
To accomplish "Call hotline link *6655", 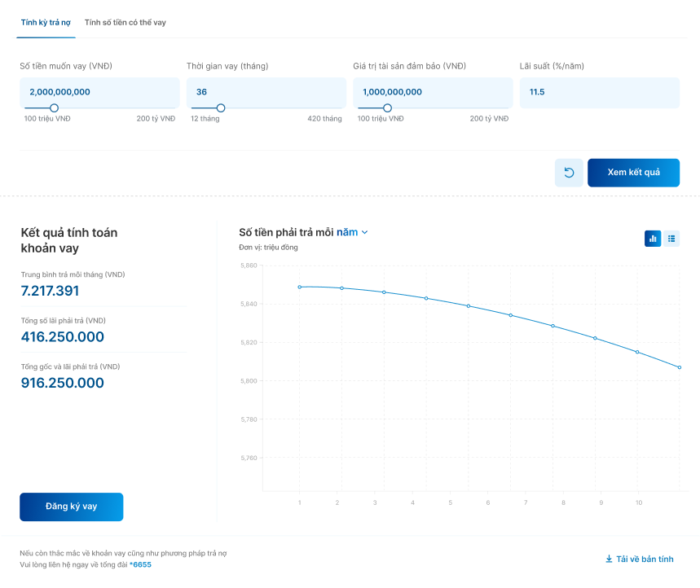I will (x=140, y=564).
